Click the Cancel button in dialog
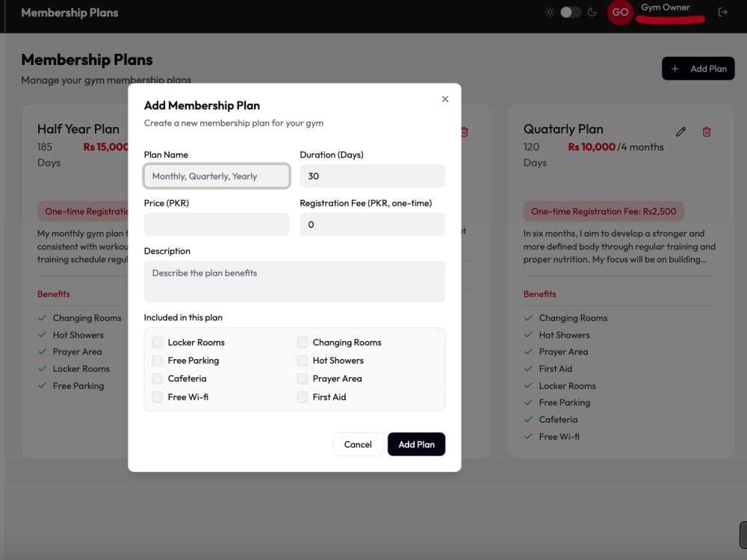 [358, 444]
